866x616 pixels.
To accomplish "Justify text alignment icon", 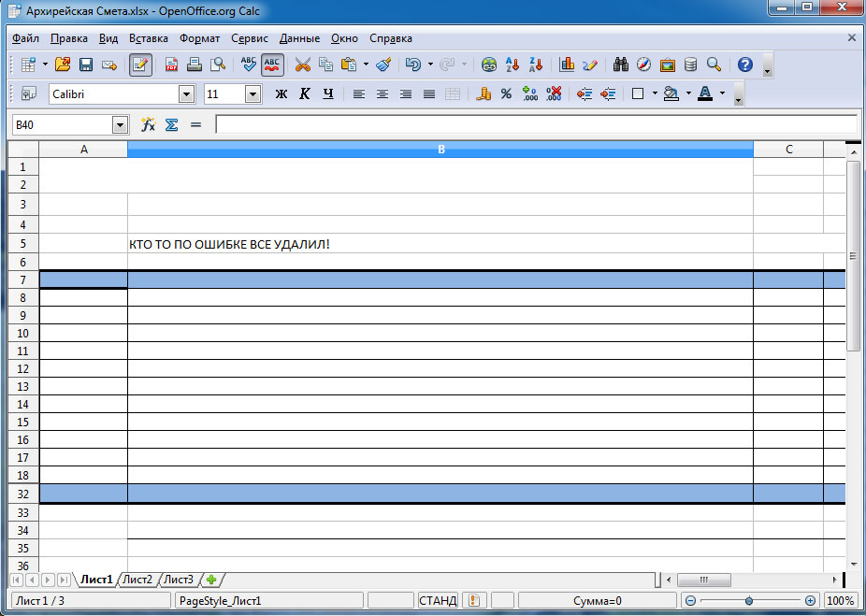I will [429, 93].
